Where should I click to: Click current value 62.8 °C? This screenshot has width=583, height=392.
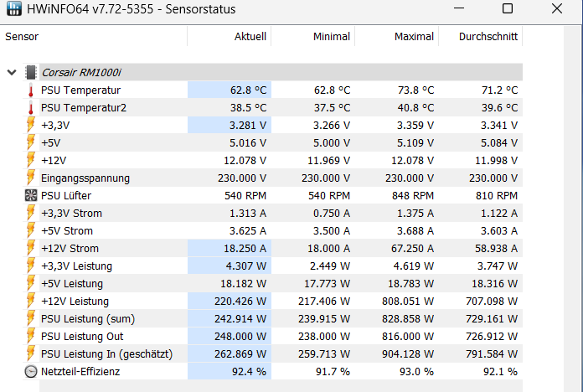[248, 90]
